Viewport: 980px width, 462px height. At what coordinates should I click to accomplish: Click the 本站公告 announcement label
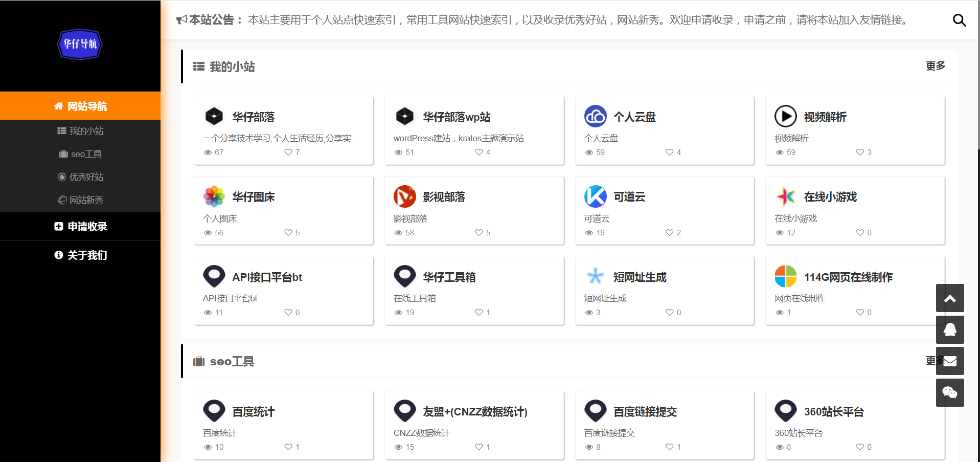(x=216, y=20)
